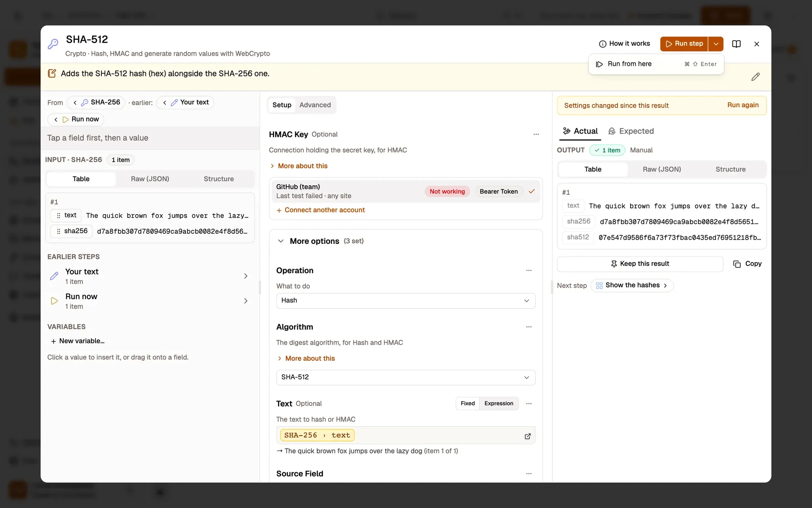Open the Run step dropdown arrow
Screen dimensions: 812x508
pyautogui.click(x=716, y=44)
